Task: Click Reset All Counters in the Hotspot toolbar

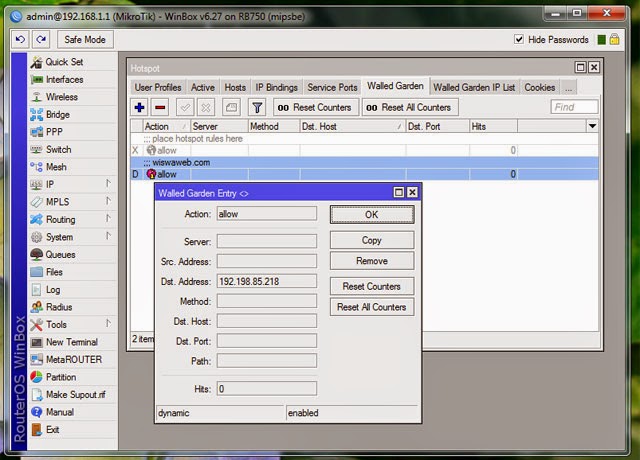Action: tap(410, 107)
